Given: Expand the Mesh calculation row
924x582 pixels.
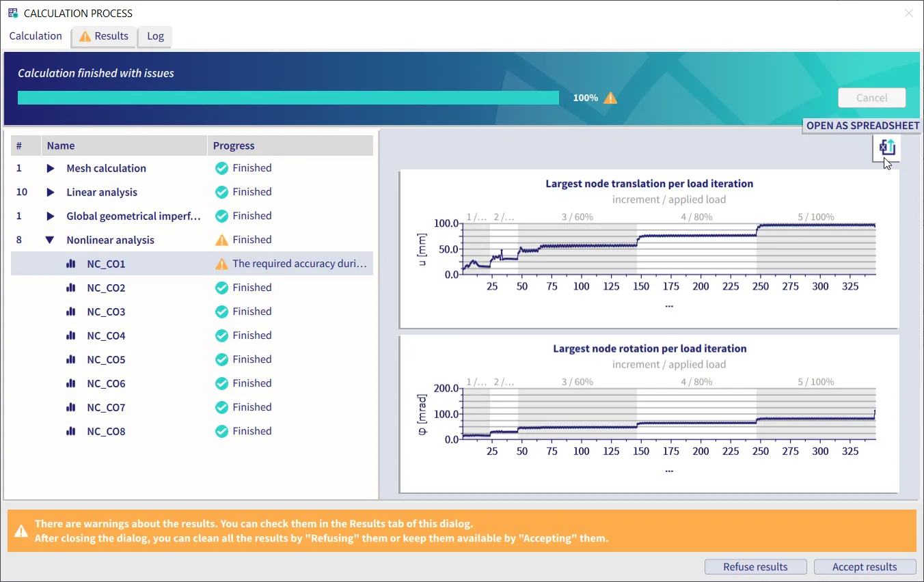Looking at the screenshot, I should coord(50,168).
